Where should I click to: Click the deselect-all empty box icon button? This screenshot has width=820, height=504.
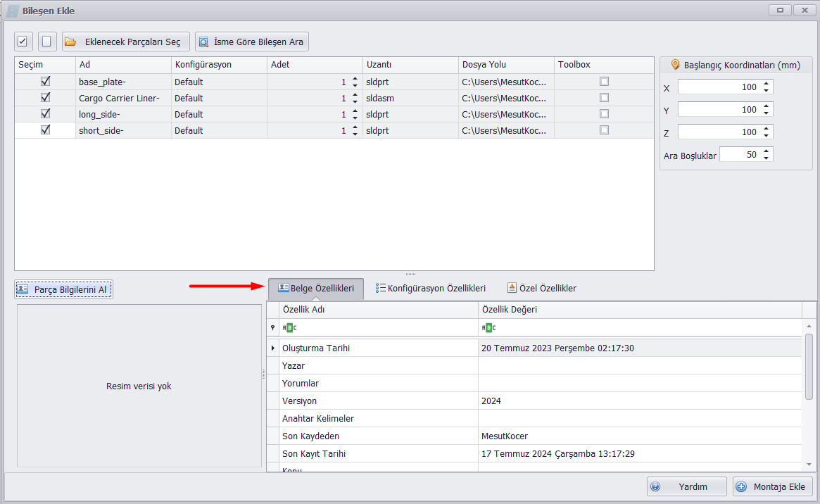(47, 42)
